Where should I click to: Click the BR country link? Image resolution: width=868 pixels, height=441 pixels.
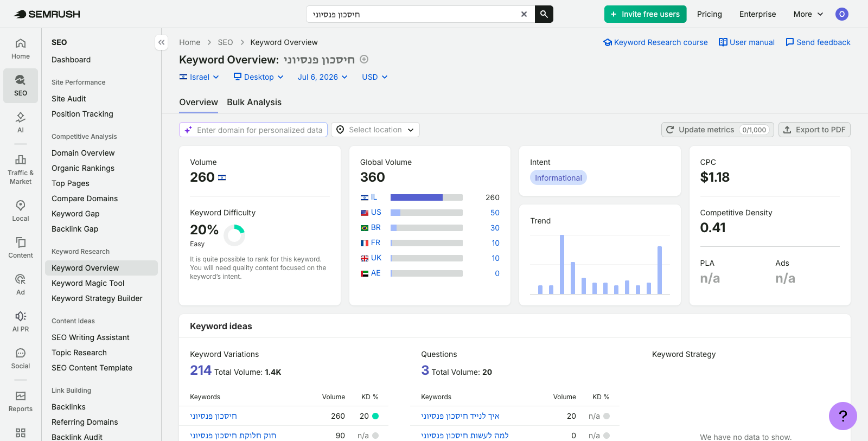pyautogui.click(x=376, y=228)
